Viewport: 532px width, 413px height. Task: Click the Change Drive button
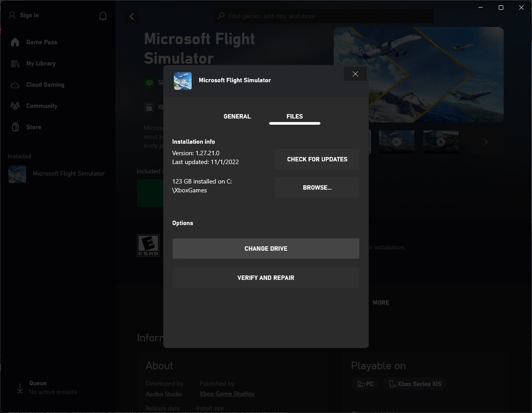(266, 249)
